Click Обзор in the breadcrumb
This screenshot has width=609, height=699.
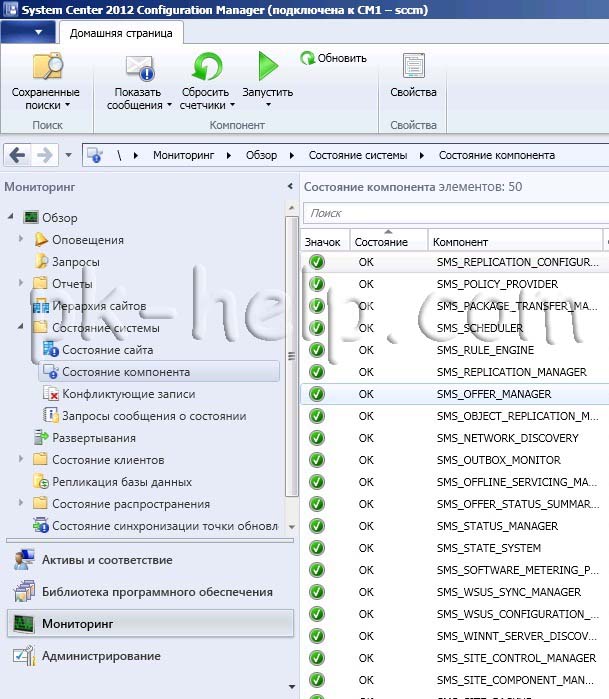click(261, 156)
